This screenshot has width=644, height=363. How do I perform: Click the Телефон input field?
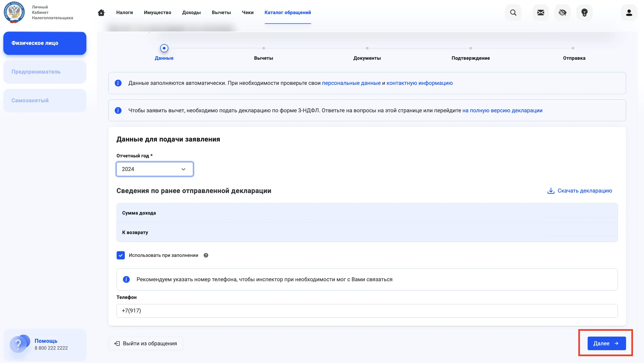(x=367, y=311)
